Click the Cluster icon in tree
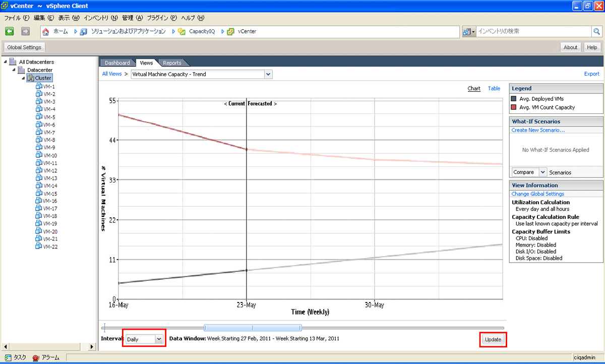 (30, 78)
